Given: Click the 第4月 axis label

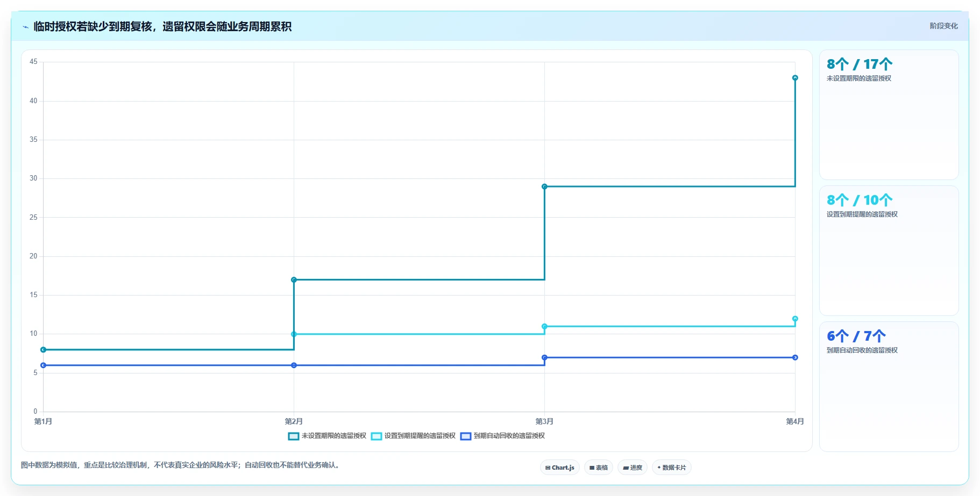Looking at the screenshot, I should 795,421.
